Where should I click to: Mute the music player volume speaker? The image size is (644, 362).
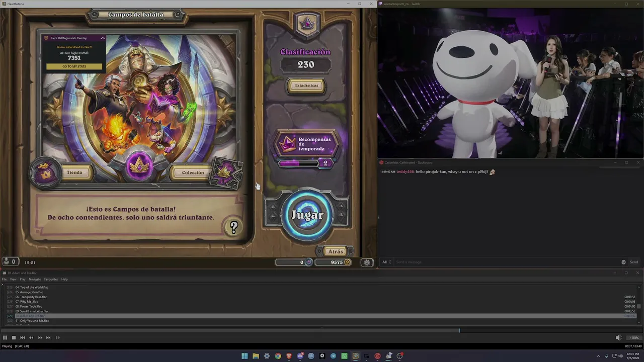[x=618, y=338]
